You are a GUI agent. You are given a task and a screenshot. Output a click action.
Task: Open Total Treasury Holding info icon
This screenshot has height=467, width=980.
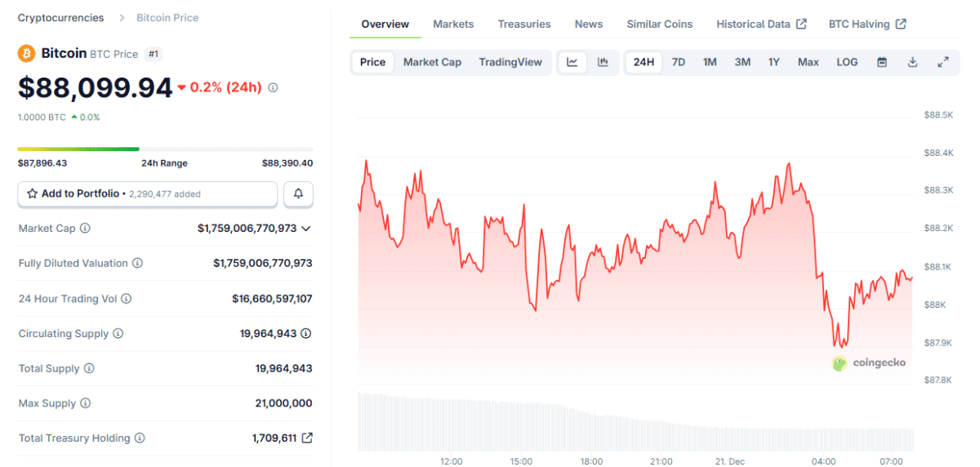tap(140, 438)
